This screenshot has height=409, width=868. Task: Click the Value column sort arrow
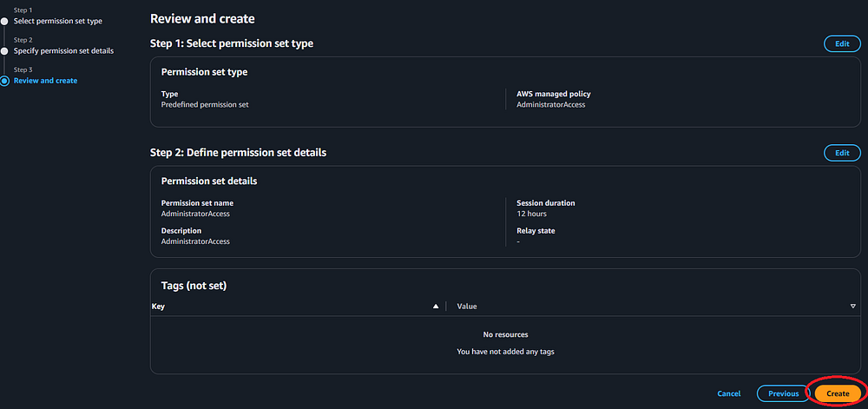click(852, 307)
